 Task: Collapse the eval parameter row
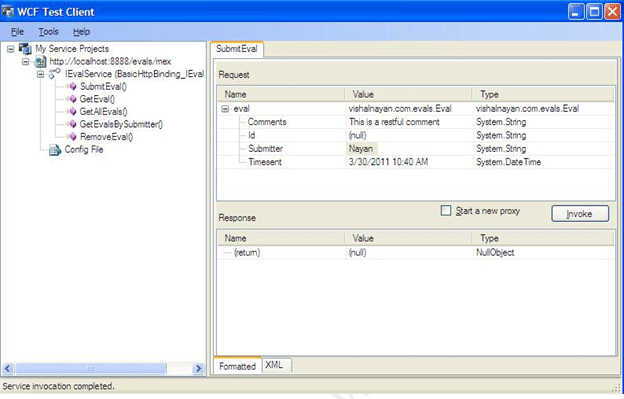point(225,109)
